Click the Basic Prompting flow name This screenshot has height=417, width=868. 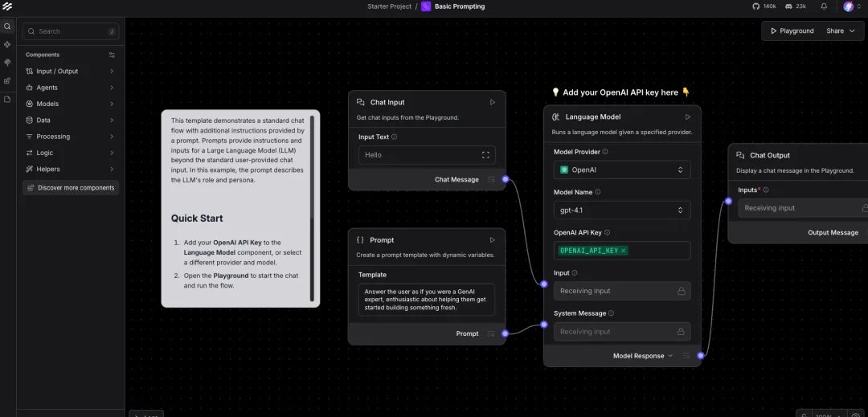460,6
